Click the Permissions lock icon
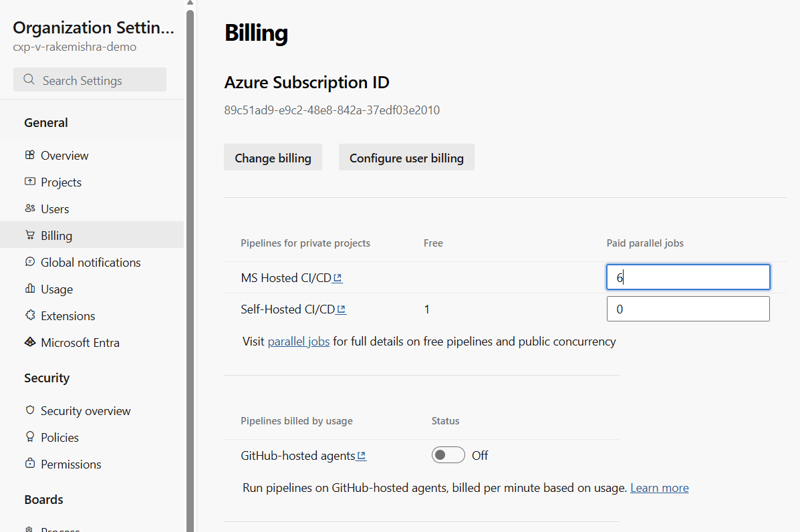This screenshot has height=532, width=800. coord(30,463)
